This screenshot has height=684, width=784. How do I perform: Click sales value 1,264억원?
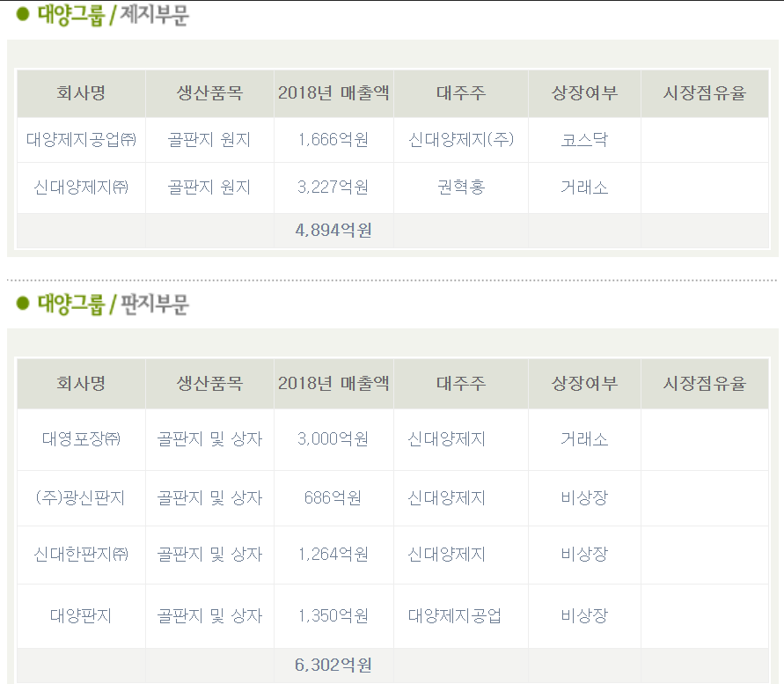pos(333,555)
